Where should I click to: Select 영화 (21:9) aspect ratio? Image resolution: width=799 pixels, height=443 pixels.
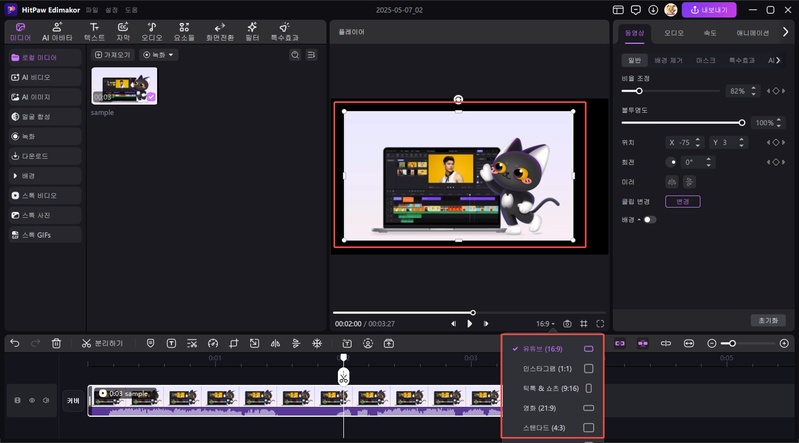coord(553,408)
